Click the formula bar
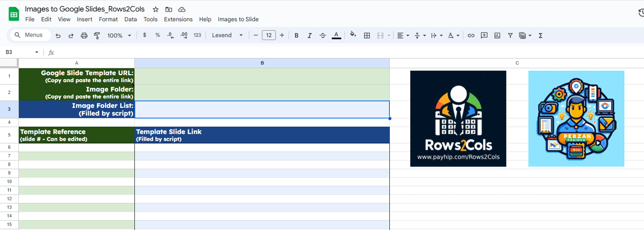Image resolution: width=644 pixels, height=230 pixels. (350, 52)
